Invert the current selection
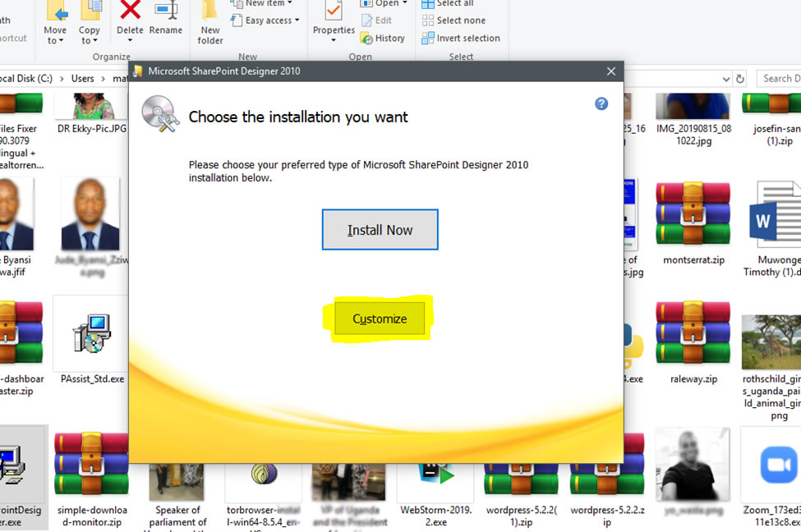801x532 pixels. pos(461,38)
